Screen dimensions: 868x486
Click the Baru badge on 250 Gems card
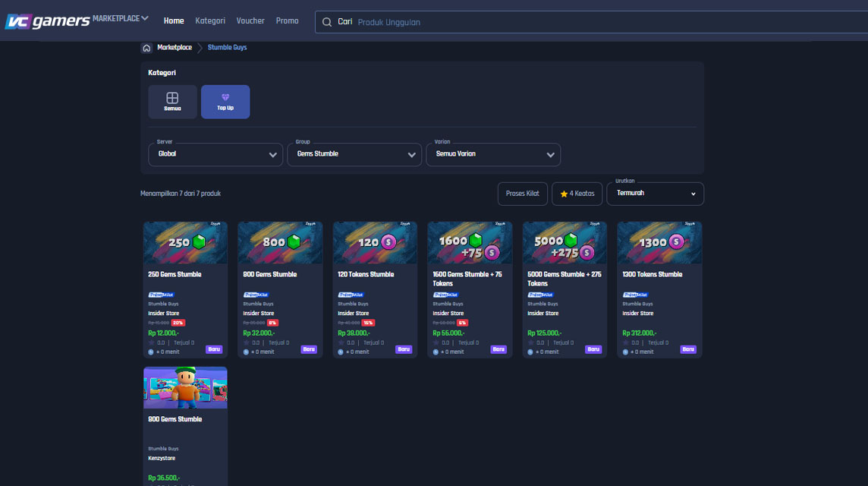[x=214, y=349]
